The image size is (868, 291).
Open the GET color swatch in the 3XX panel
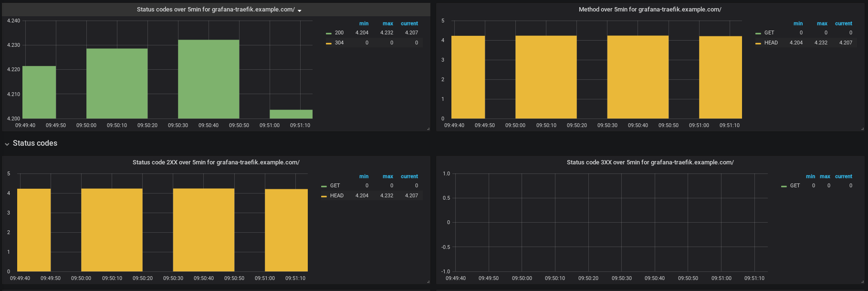[784, 186]
